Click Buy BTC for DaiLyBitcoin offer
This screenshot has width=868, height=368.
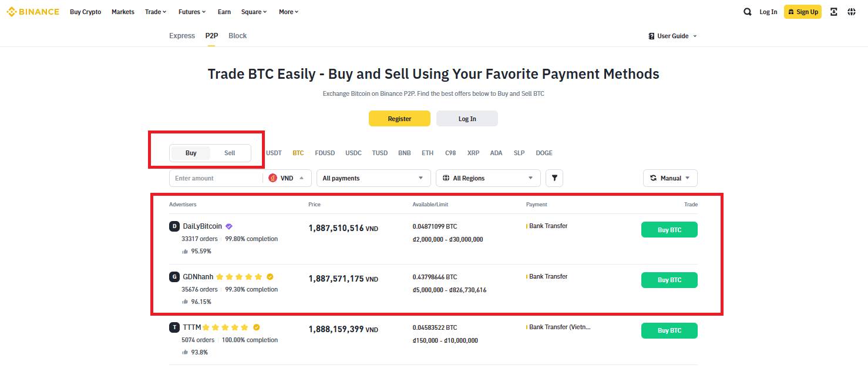click(x=669, y=230)
